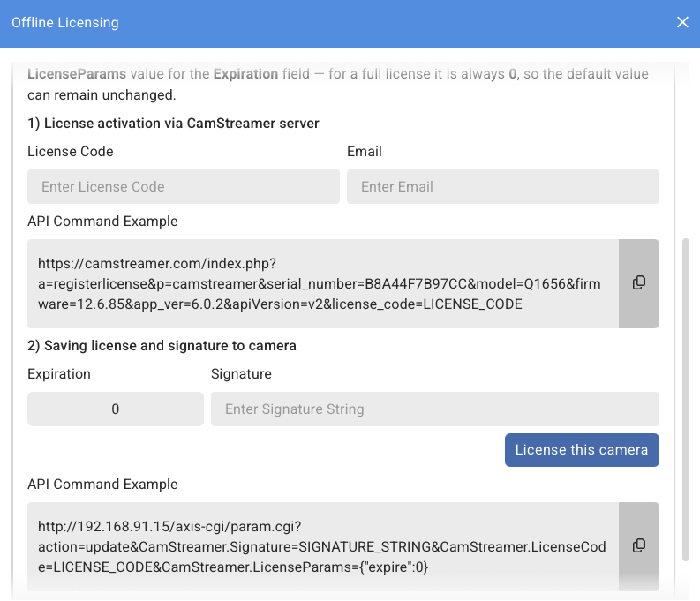Click into the Enter Email field

502,187
